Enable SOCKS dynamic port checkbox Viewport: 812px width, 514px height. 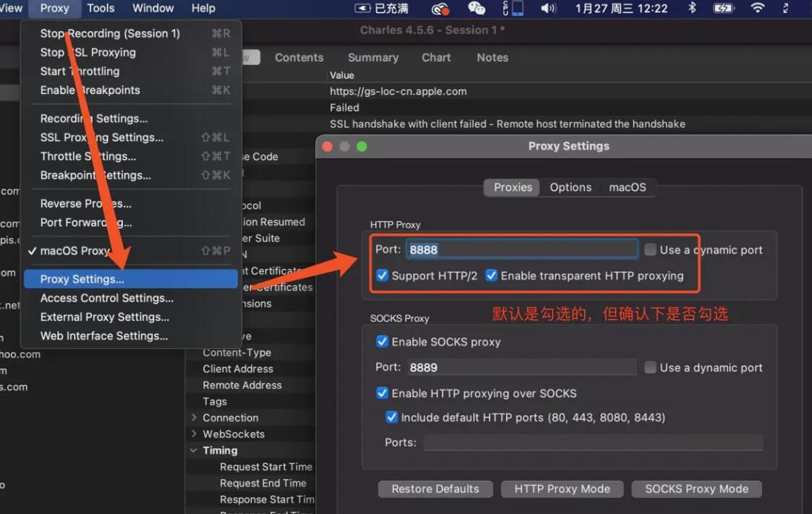coord(650,367)
